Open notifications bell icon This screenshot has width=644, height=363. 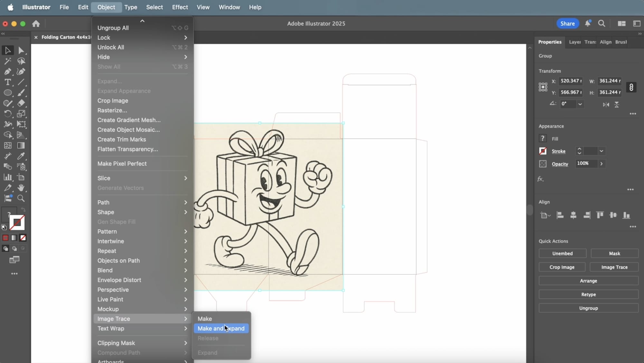pyautogui.click(x=588, y=23)
